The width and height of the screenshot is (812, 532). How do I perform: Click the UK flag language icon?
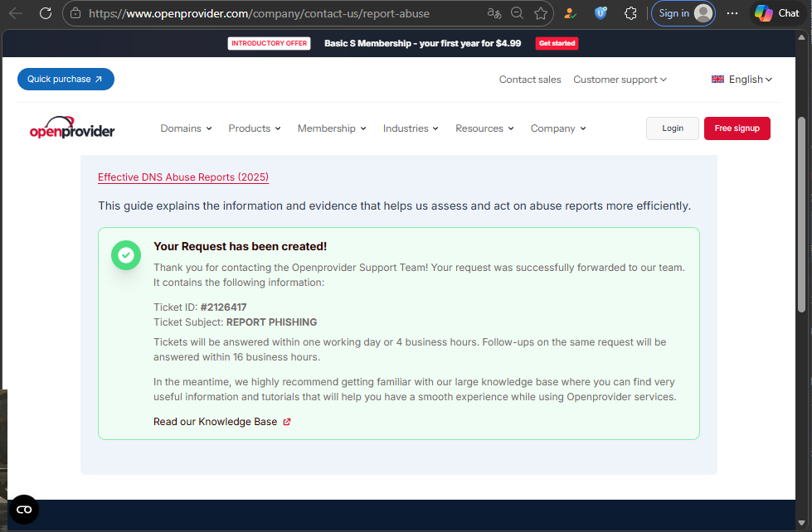[x=717, y=80]
